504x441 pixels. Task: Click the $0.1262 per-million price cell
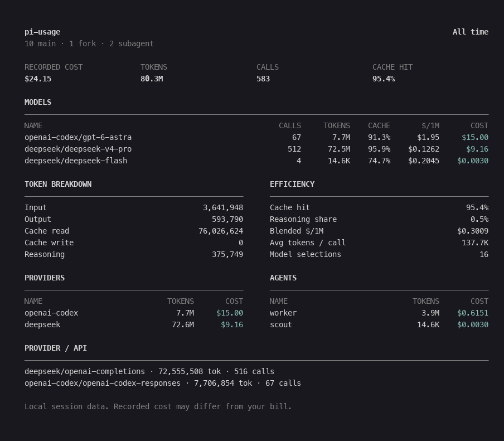pos(424,149)
